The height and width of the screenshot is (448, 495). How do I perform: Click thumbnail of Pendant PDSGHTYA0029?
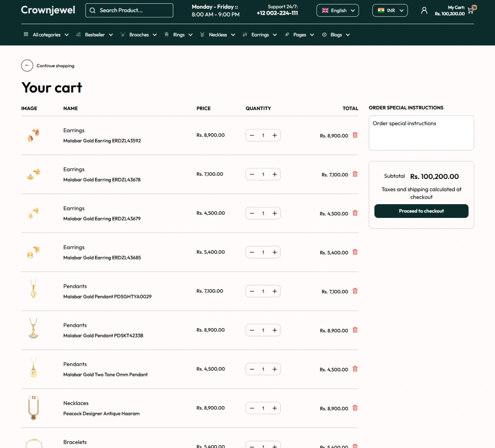(x=33, y=288)
